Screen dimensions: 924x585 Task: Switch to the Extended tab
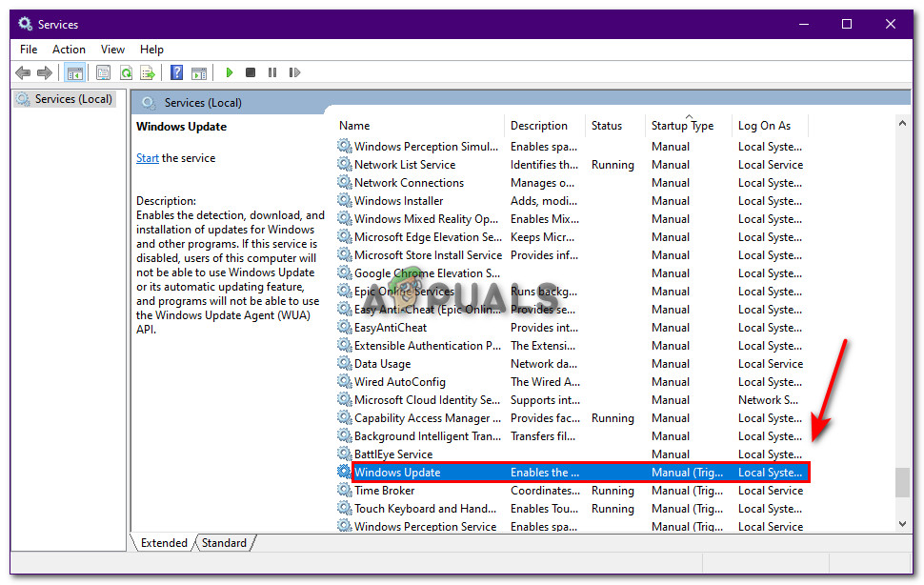coord(163,542)
